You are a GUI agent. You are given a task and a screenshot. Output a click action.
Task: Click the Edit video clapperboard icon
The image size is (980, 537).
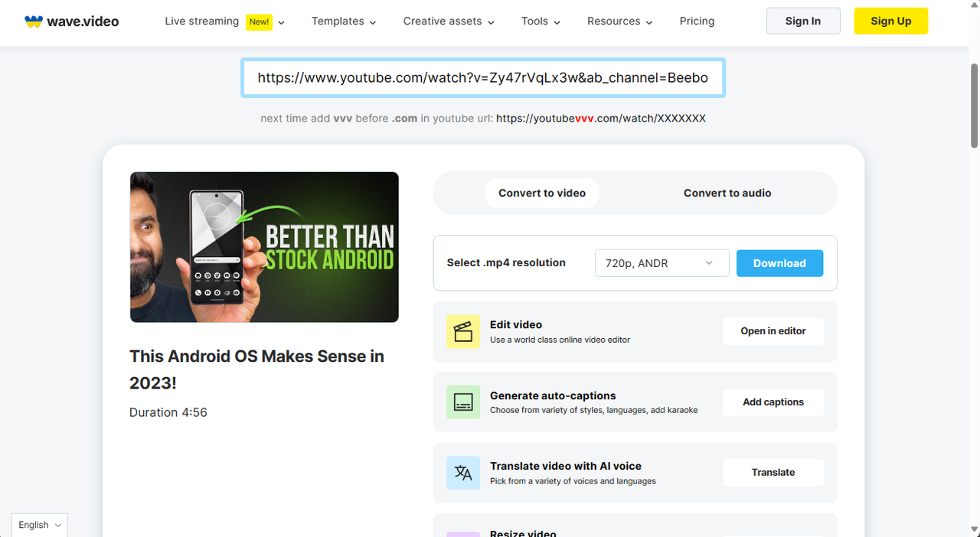click(x=463, y=331)
